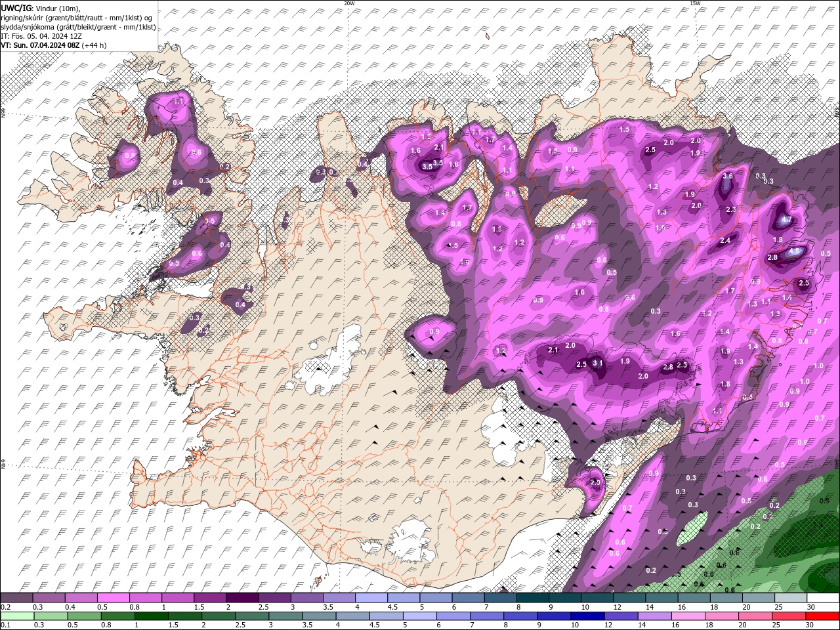Viewport: 840px width, 630px height.
Task: Click the '3.1' snowfall value on the map
Action: (598, 362)
